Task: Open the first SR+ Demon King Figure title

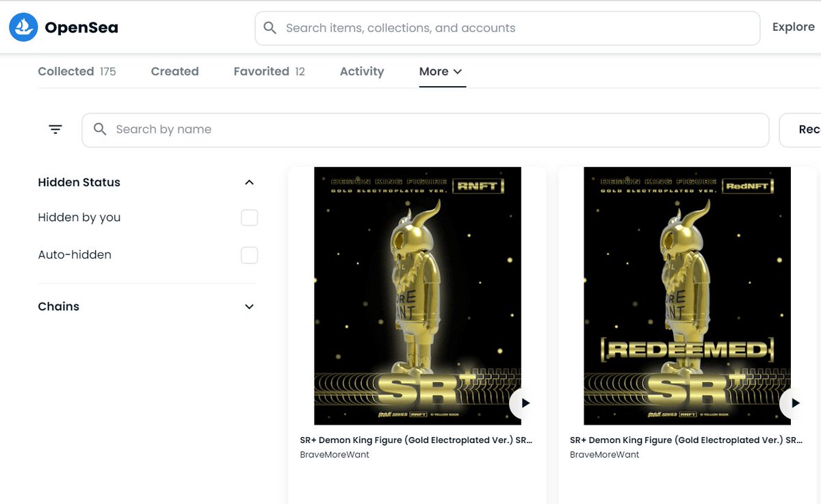Action: 416,440
